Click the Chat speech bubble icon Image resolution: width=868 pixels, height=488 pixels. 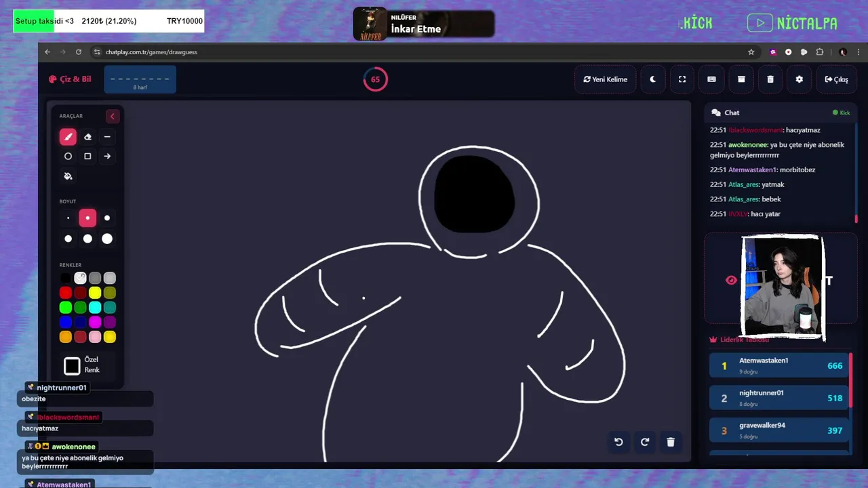[716, 113]
